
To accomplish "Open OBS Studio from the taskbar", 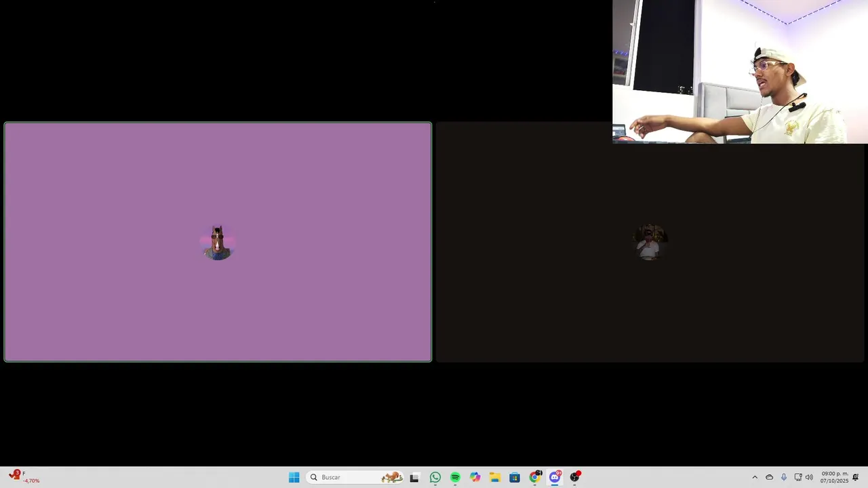I will [575, 477].
